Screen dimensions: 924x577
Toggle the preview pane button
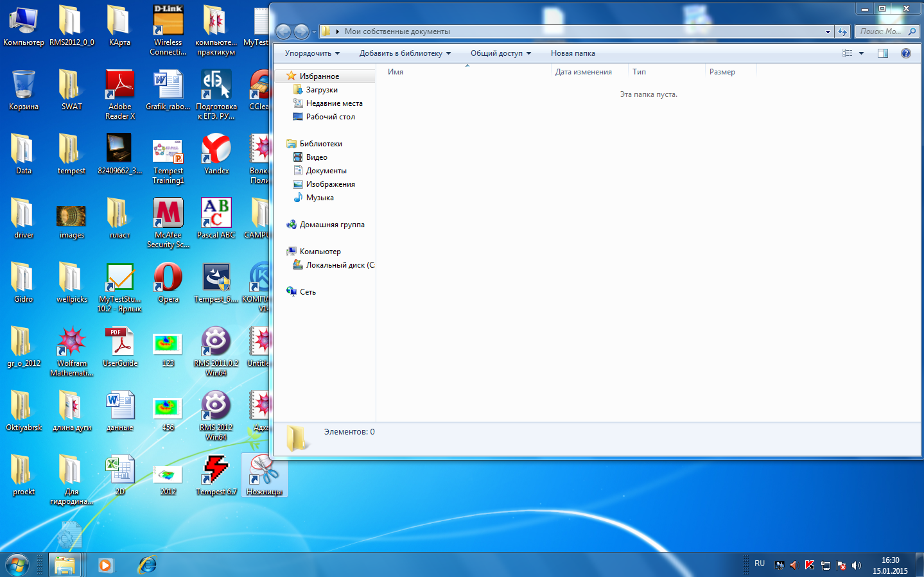click(883, 53)
